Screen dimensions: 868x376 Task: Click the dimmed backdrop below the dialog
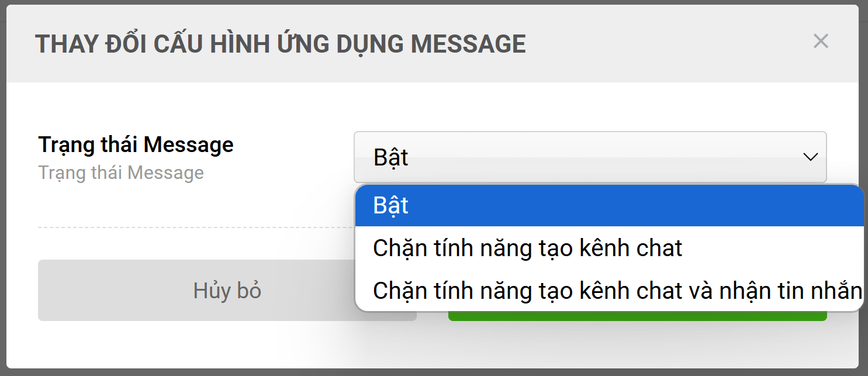434,372
